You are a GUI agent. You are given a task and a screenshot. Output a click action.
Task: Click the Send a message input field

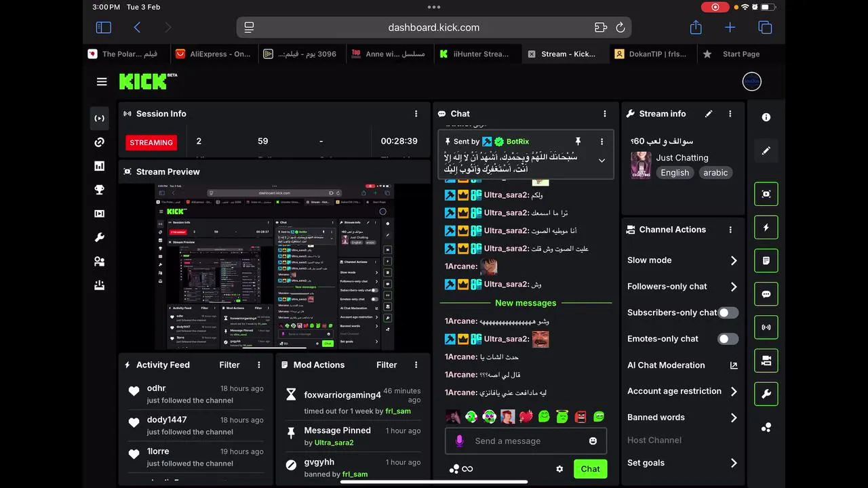tap(526, 441)
